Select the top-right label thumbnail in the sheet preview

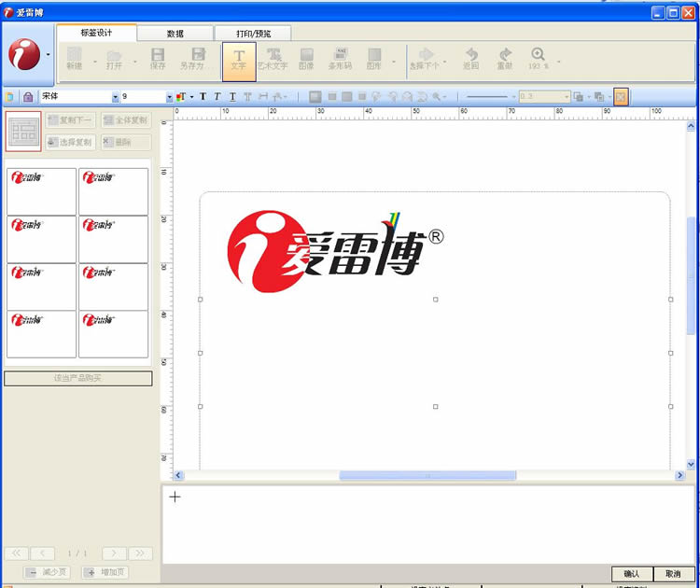[x=113, y=191]
